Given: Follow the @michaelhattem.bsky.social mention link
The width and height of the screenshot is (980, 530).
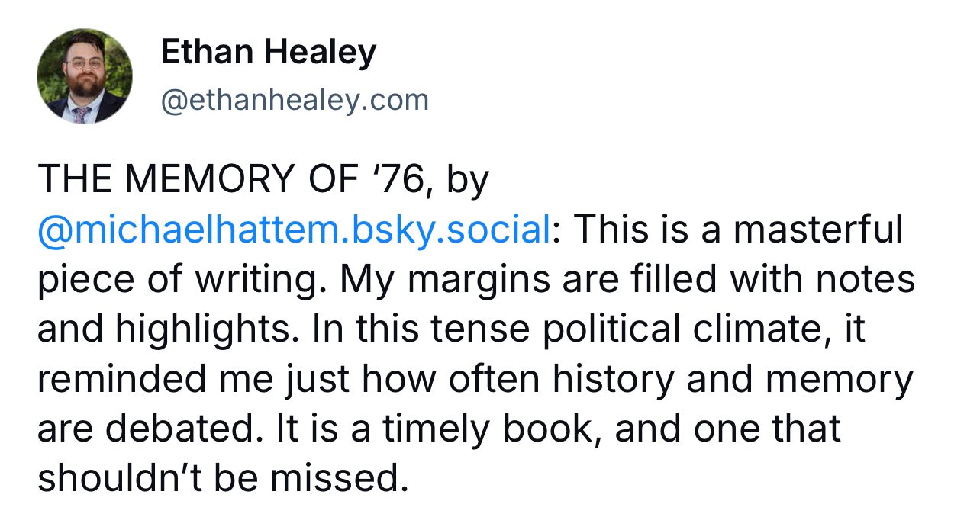Looking at the screenshot, I should (293, 230).
